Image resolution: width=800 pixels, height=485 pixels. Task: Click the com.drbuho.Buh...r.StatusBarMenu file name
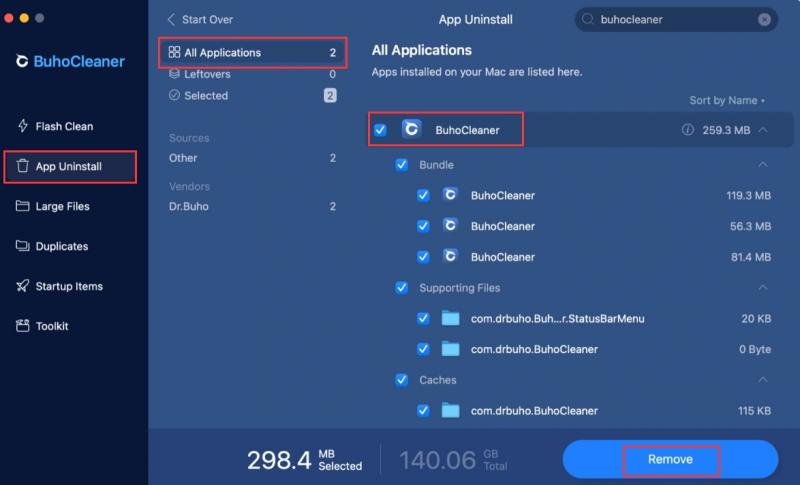557,319
